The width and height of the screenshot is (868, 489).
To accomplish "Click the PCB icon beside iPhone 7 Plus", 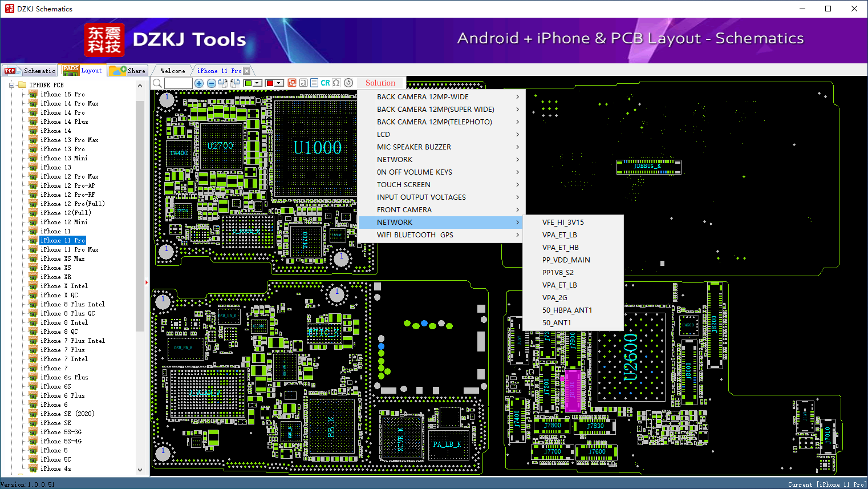I will 33,350.
